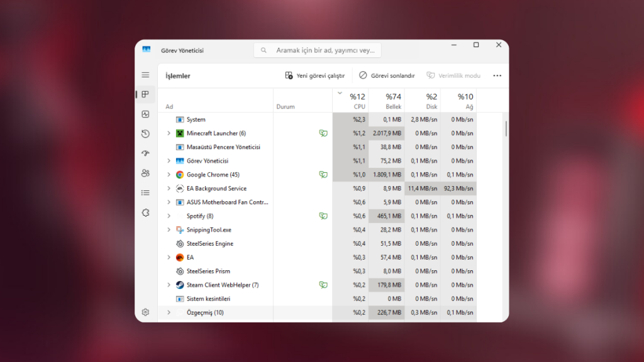The image size is (644, 362).
Task: Open the Details list sidebar icon
Action: point(145,192)
